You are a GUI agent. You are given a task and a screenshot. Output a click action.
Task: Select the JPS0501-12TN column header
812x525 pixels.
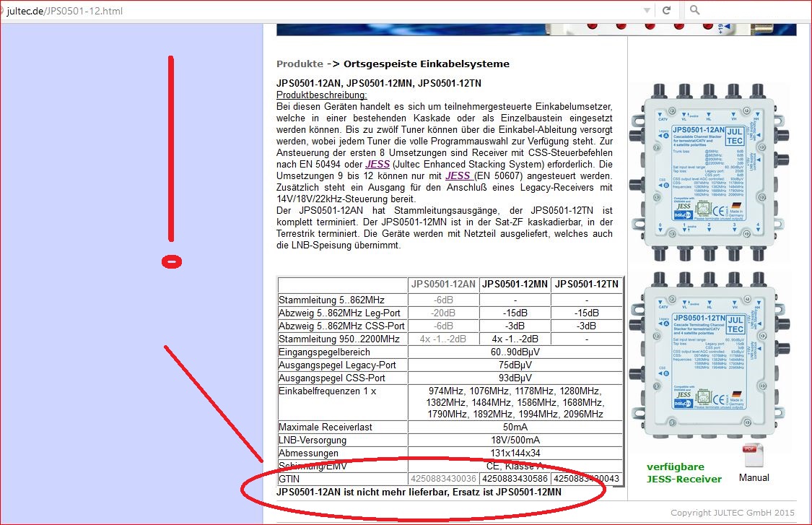point(587,285)
